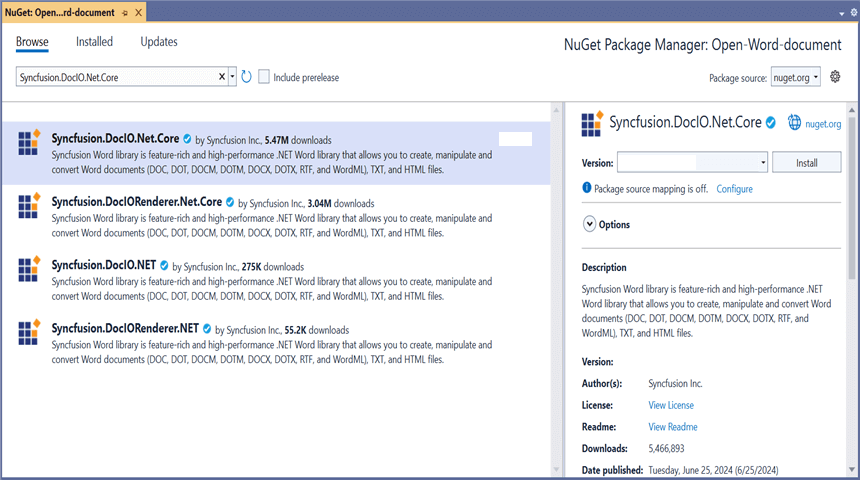This screenshot has height=480, width=860.
Task: Click verified badge beside Syncfusion.DocIORenderer.NET
Action: click(207, 329)
